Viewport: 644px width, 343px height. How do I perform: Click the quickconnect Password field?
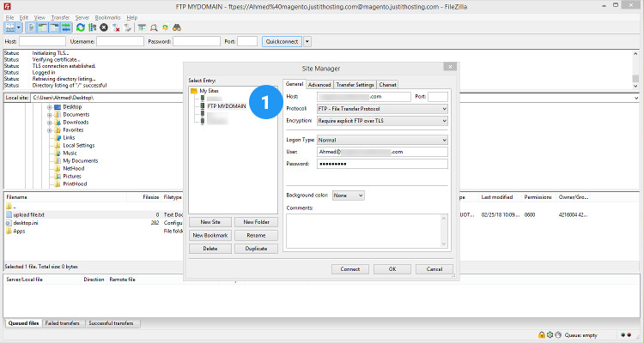[197, 41]
